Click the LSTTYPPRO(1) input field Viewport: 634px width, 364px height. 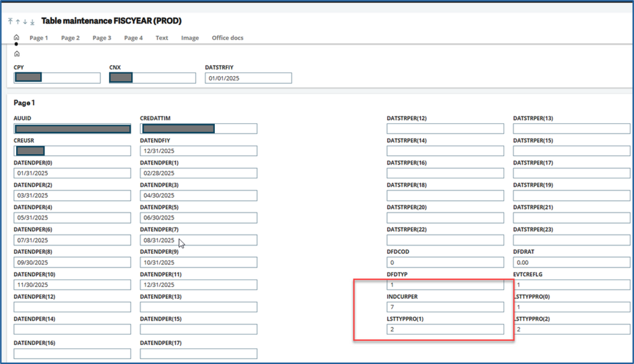445,329
